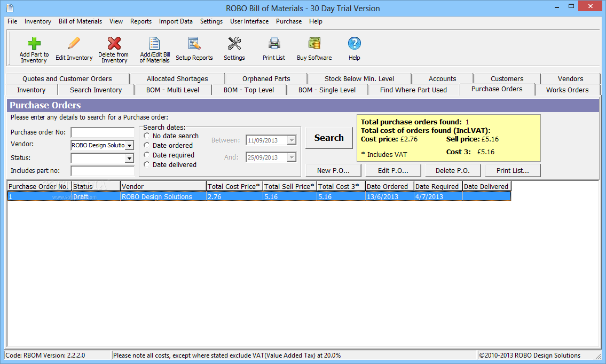
Task: Click Delete from Inventory red X icon
Action: tap(114, 43)
